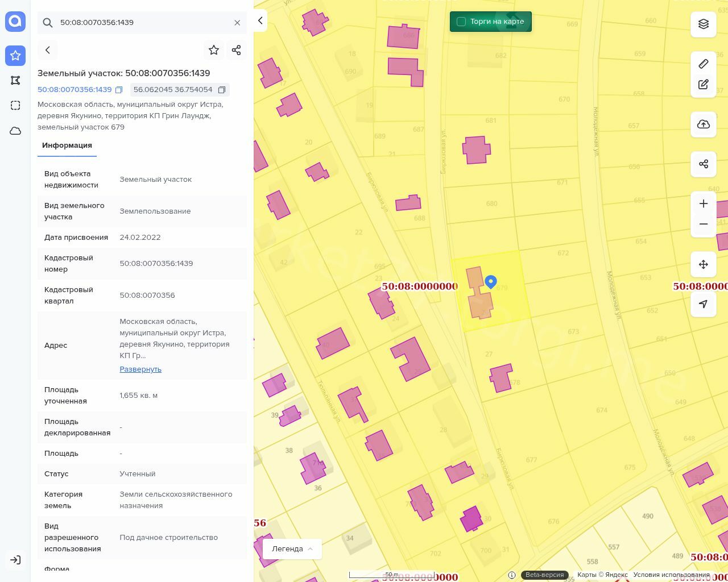This screenshot has width=728, height=582.
Task: Center map on my location
Action: (x=704, y=304)
